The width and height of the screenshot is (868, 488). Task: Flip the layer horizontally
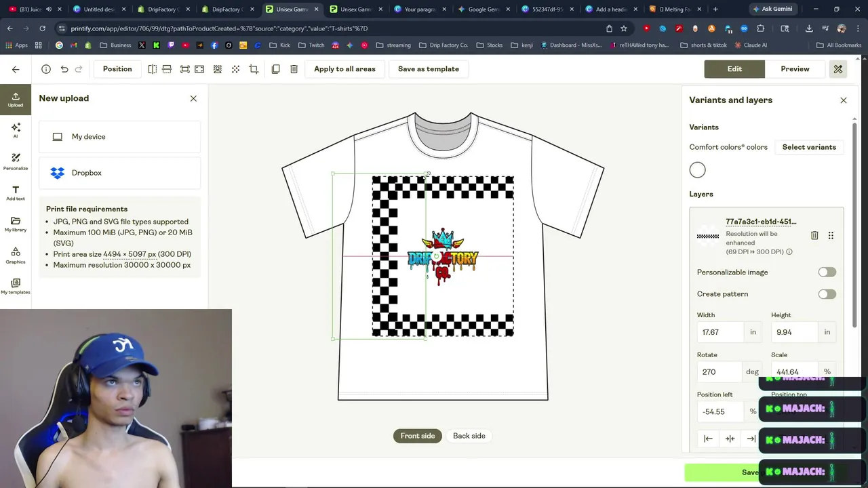pyautogui.click(x=152, y=69)
